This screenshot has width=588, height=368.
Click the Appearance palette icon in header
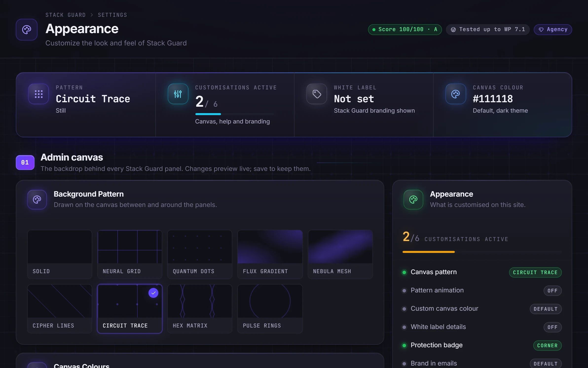pyautogui.click(x=27, y=30)
